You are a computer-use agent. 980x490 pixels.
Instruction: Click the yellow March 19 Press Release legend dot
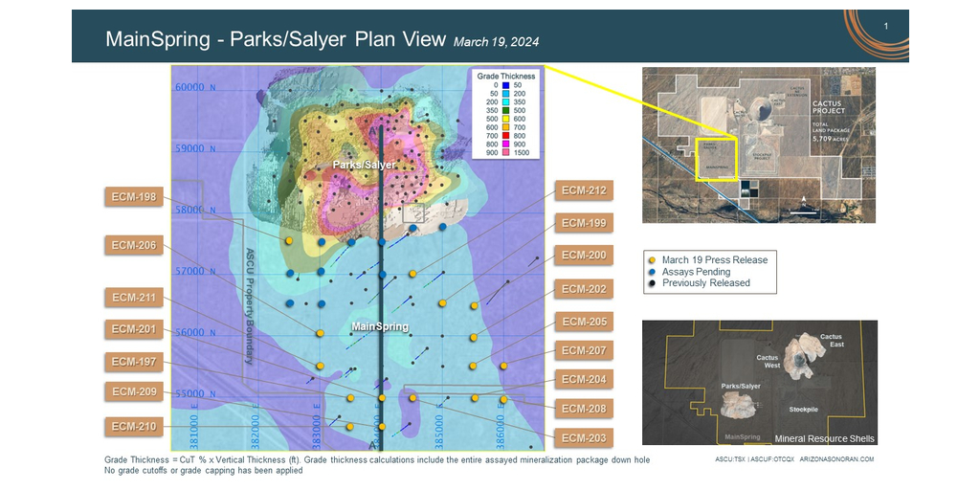[x=652, y=259]
